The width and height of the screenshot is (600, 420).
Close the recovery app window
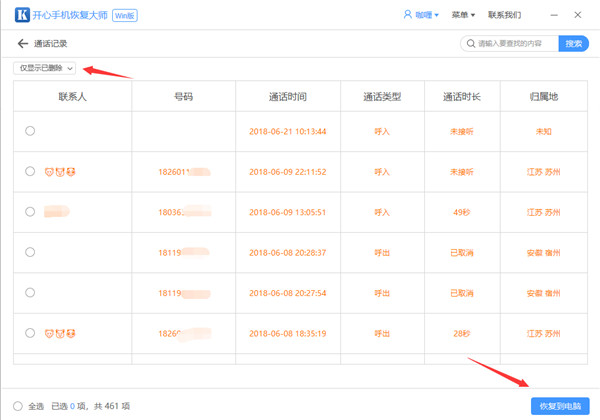(x=578, y=15)
